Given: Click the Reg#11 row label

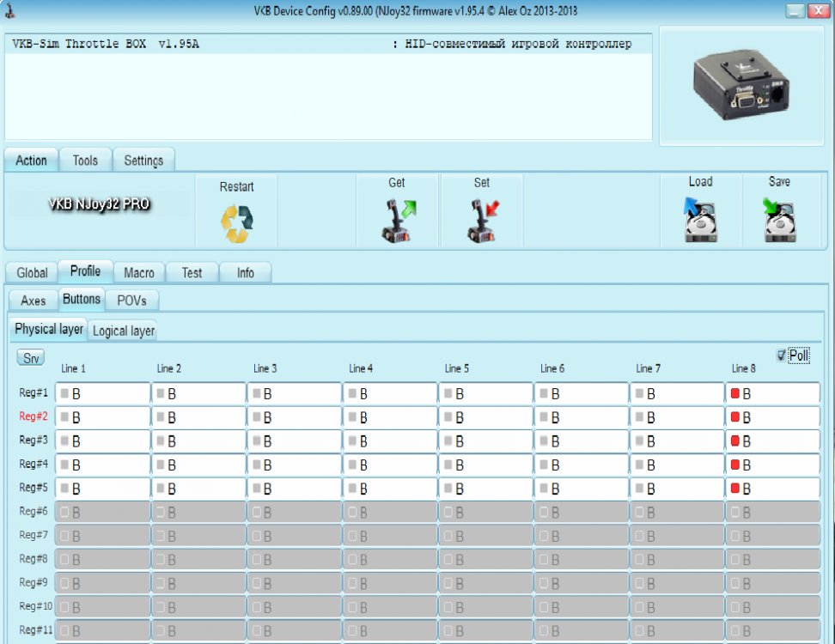Looking at the screenshot, I should tap(36, 629).
